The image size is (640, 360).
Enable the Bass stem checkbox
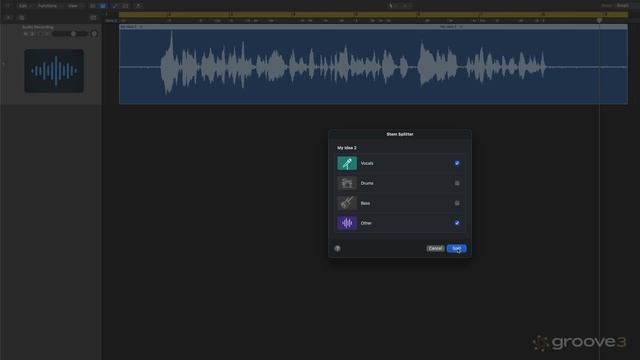[x=457, y=203]
